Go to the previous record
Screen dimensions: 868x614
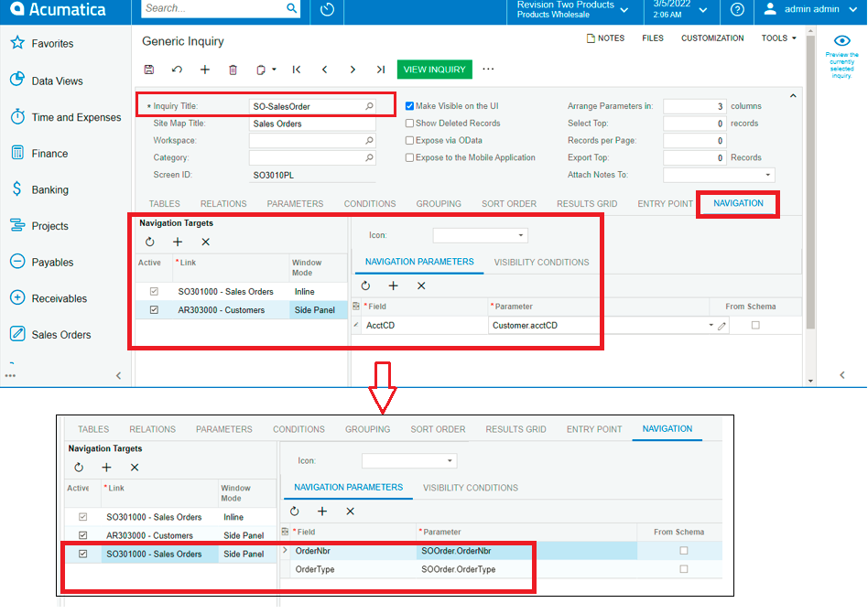325,70
